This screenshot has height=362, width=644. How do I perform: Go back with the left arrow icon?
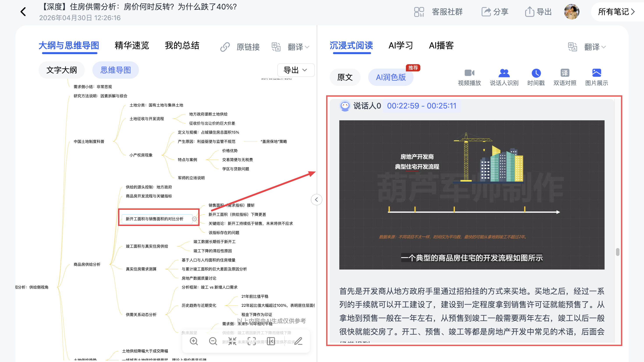(x=23, y=12)
